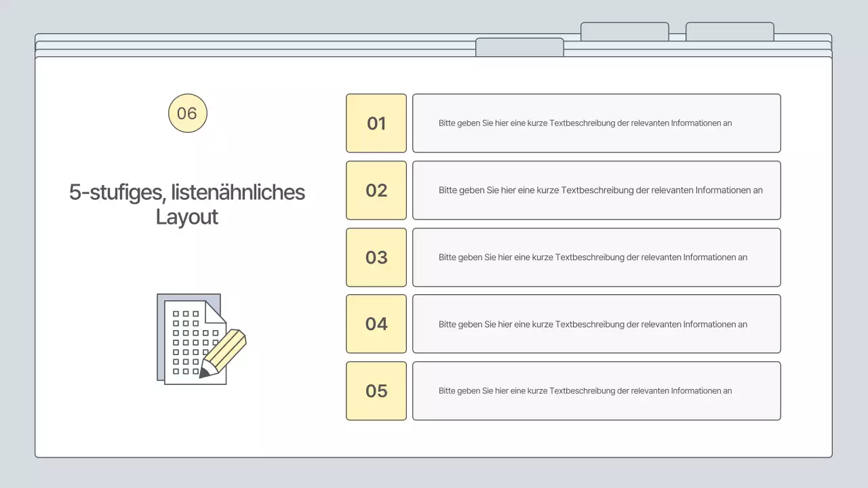Viewport: 868px width, 488px height.
Task: Select the yellow pencil in the illustration
Action: (226, 351)
